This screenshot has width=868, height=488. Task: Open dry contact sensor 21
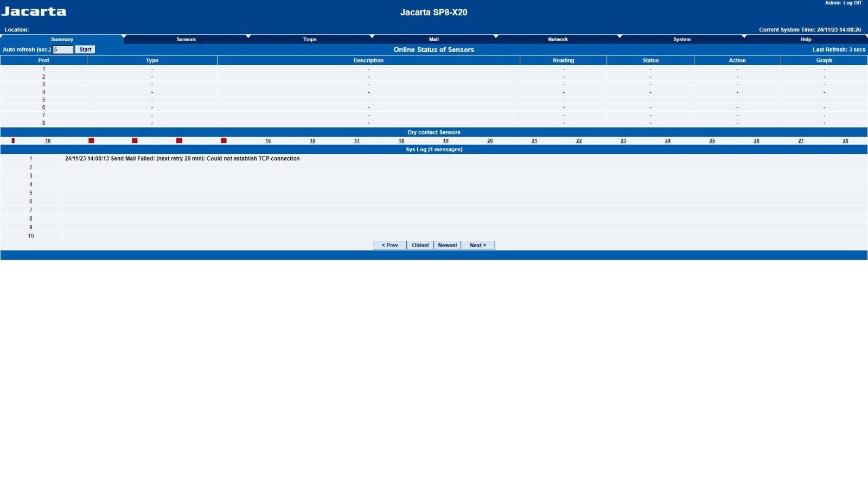(x=534, y=141)
